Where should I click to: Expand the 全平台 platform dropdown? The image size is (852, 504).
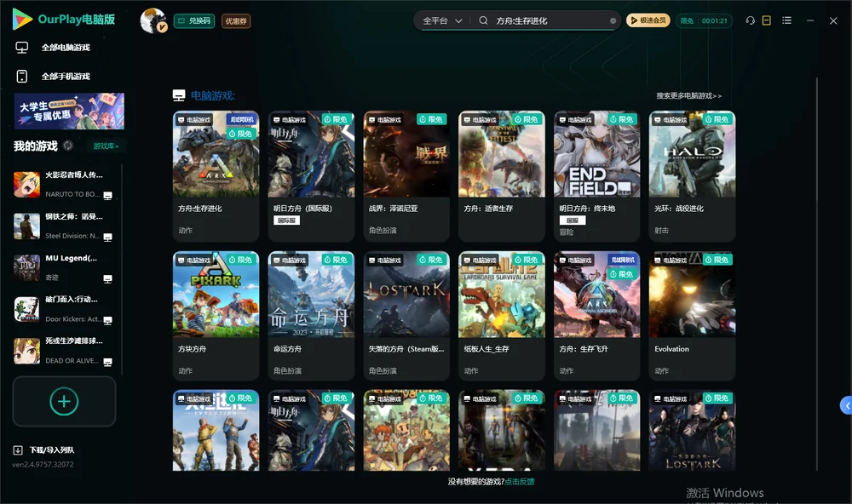(x=442, y=20)
